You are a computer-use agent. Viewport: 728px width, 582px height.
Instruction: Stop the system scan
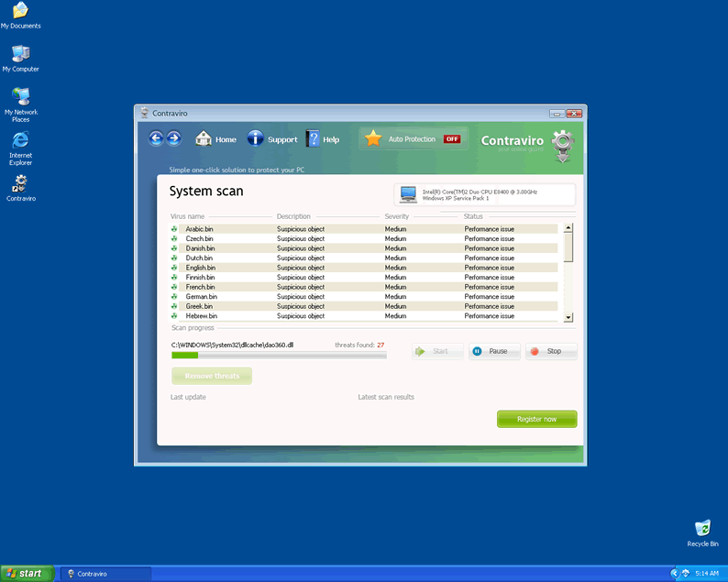point(550,351)
